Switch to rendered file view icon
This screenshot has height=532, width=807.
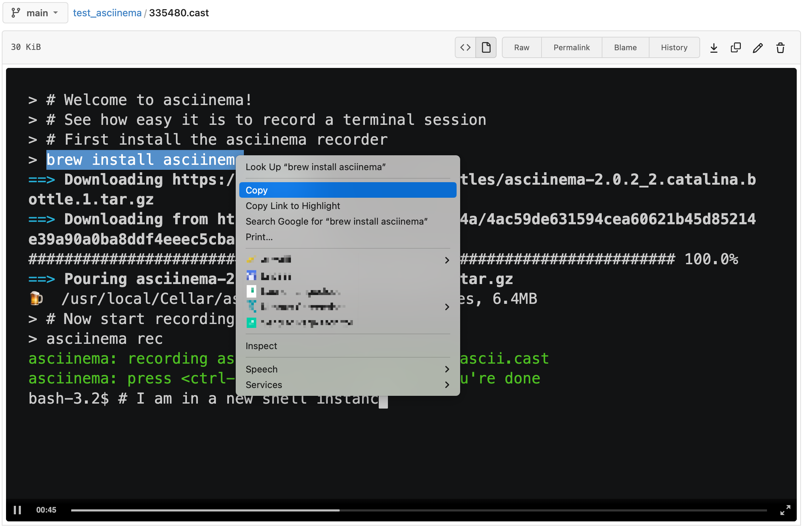486,47
